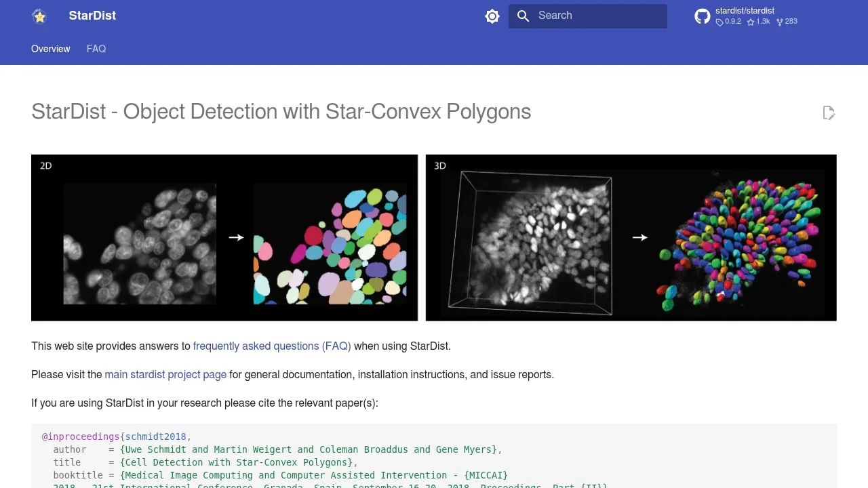Click the GitHub octocat icon
Image resolution: width=868 pixels, height=488 pixels.
coord(703,16)
